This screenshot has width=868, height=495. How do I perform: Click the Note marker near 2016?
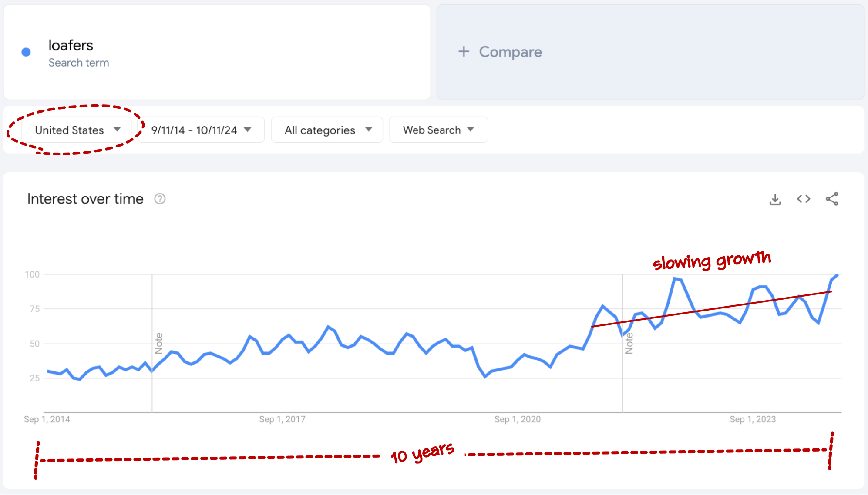point(159,343)
